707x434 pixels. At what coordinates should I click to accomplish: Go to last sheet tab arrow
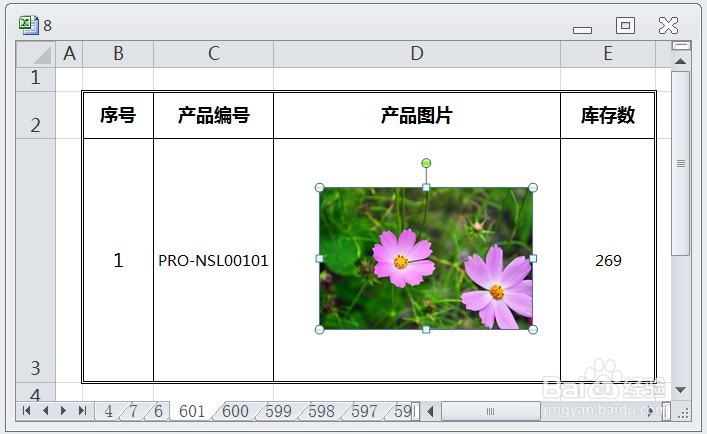pos(82,411)
